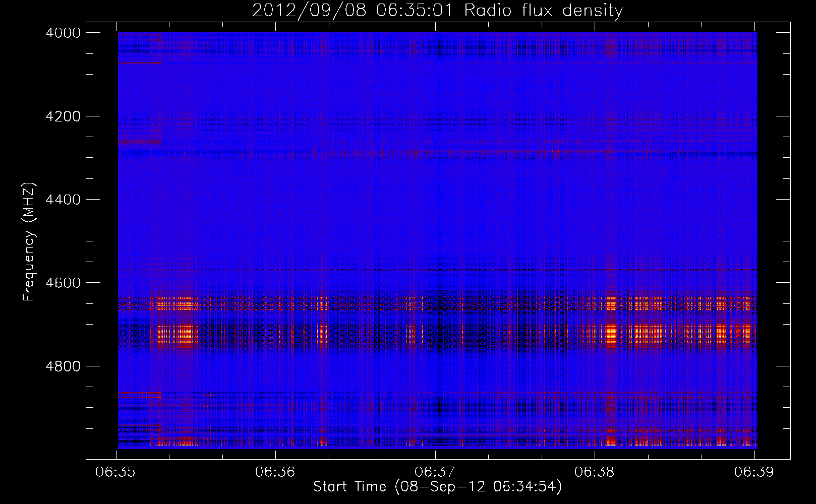This screenshot has width=816, height=504.
Task: Click the 'Start Time (08-Sep-12 06:34:54)' x-axis label
Action: coord(437,487)
